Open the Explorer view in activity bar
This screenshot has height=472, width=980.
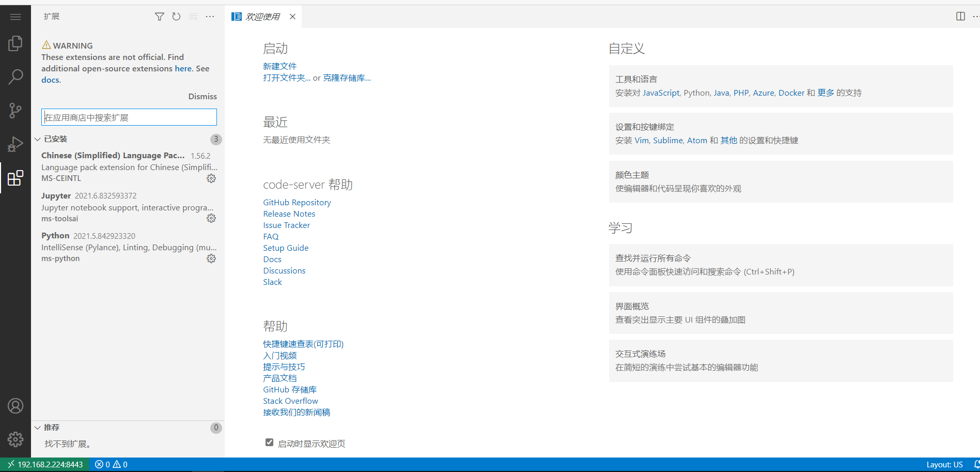pos(15,43)
